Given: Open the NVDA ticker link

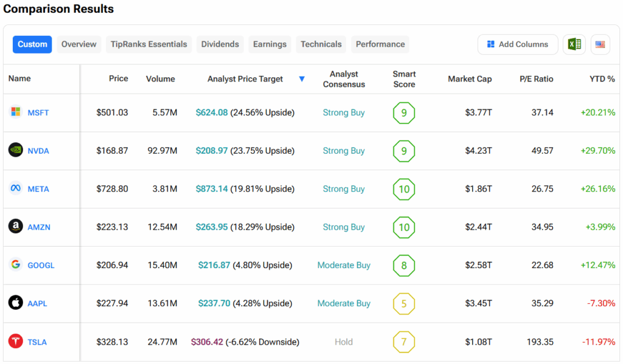Looking at the screenshot, I should (38, 151).
